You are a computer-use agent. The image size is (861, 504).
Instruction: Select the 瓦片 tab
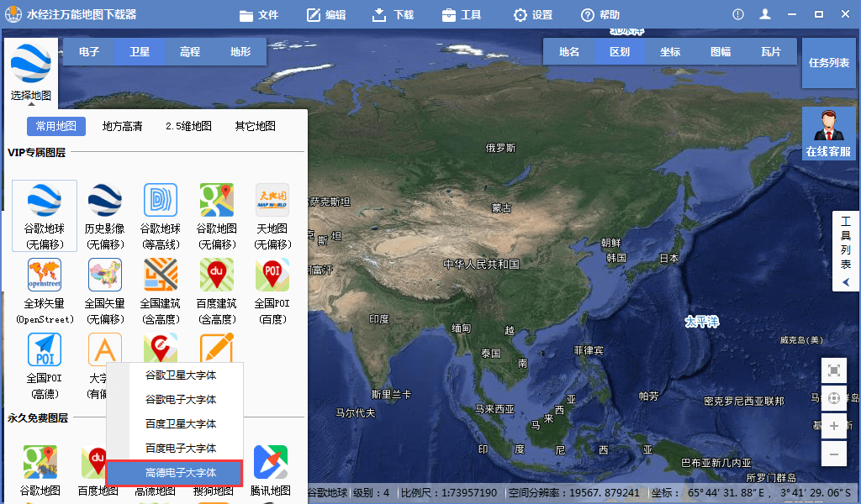(771, 51)
